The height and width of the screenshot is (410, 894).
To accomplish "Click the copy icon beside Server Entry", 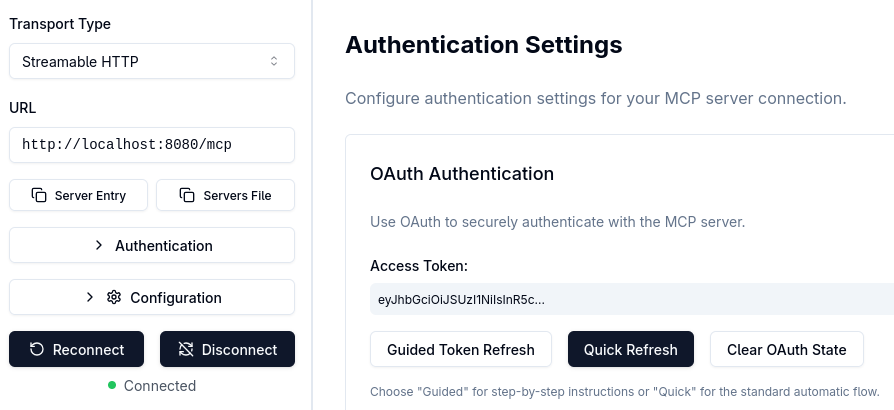I will 39,195.
